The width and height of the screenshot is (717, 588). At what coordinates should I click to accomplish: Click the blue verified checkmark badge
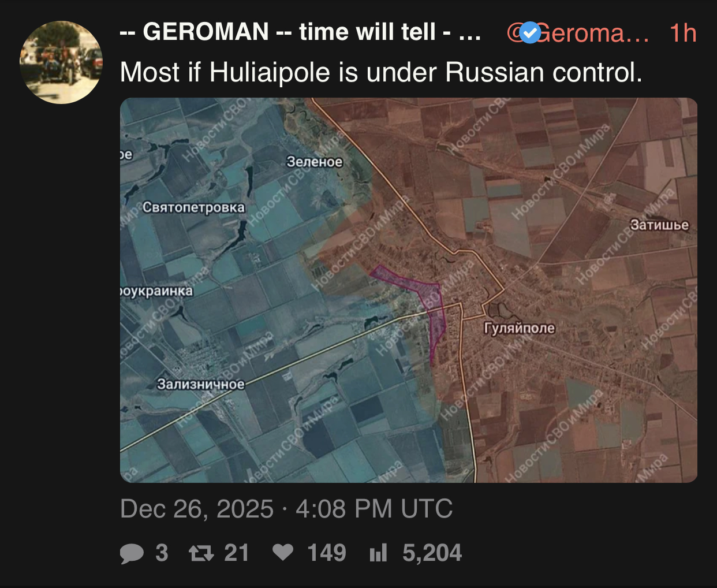(531, 33)
